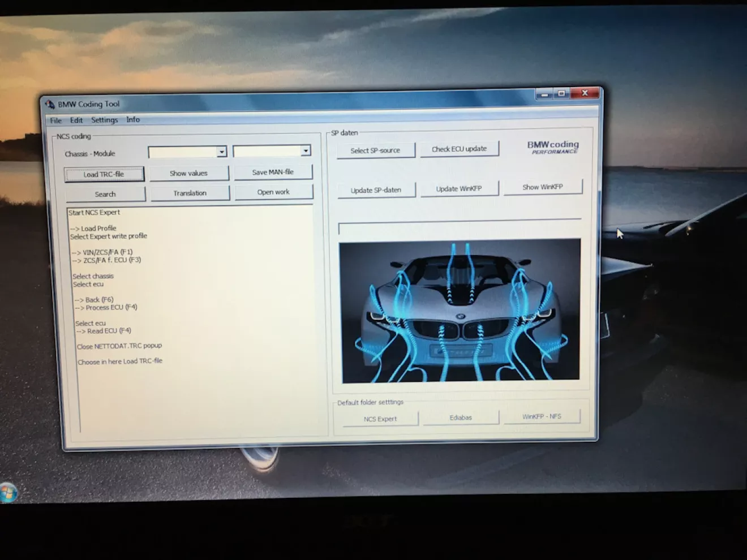Click 'Choose in here Load TRC-file' line

click(x=120, y=361)
